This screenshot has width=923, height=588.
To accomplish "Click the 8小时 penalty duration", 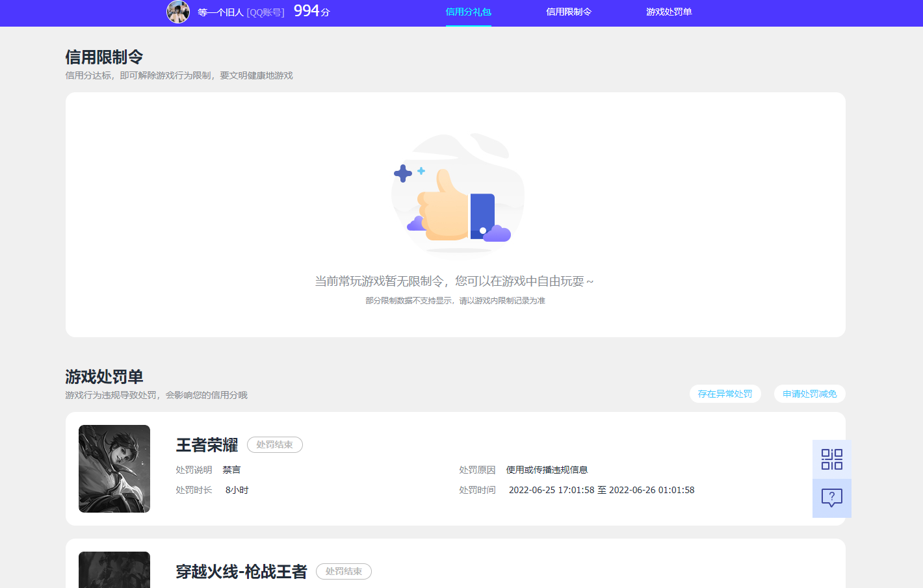I will 237,490.
